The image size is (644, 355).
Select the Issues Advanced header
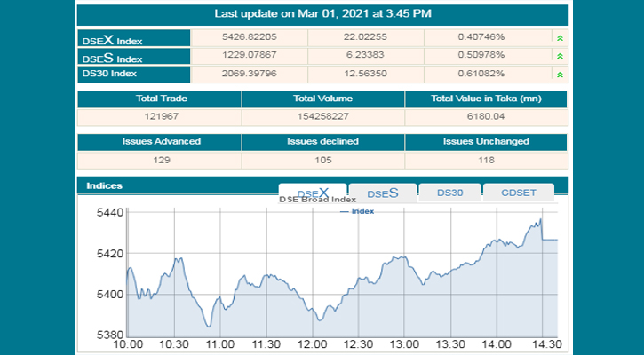click(x=161, y=141)
